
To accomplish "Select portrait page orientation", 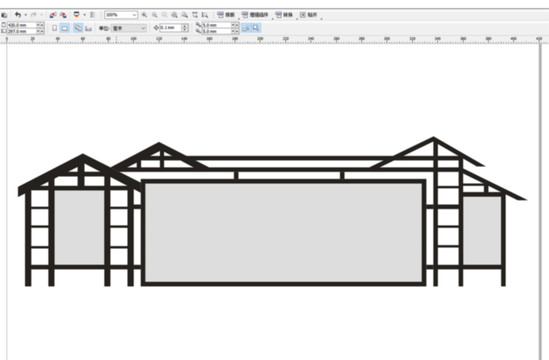I will (x=55, y=28).
